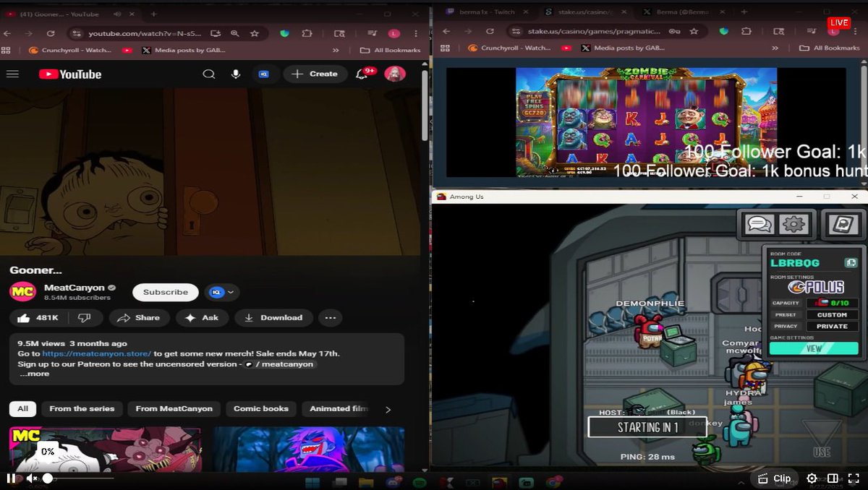
Task: Click the blue IQ icon in YouTube header
Action: (x=264, y=74)
